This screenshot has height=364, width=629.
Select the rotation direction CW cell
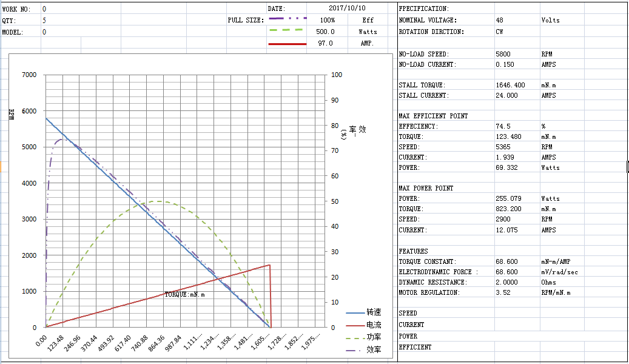coord(499,32)
